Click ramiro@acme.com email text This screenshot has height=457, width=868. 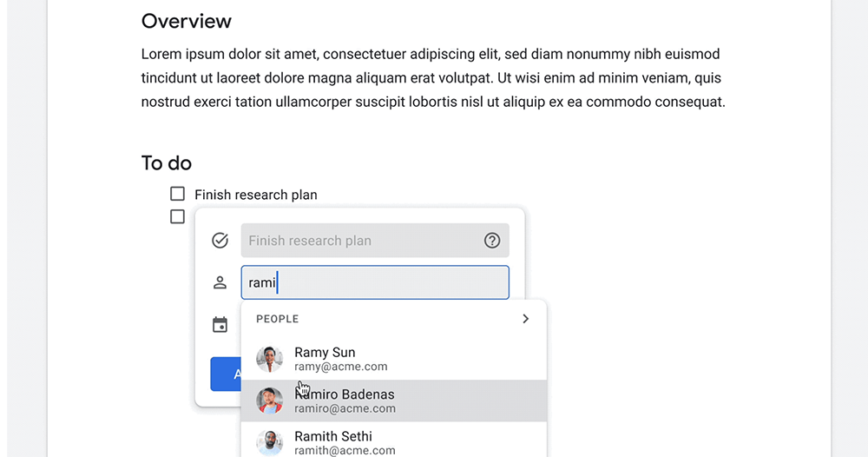coord(345,409)
